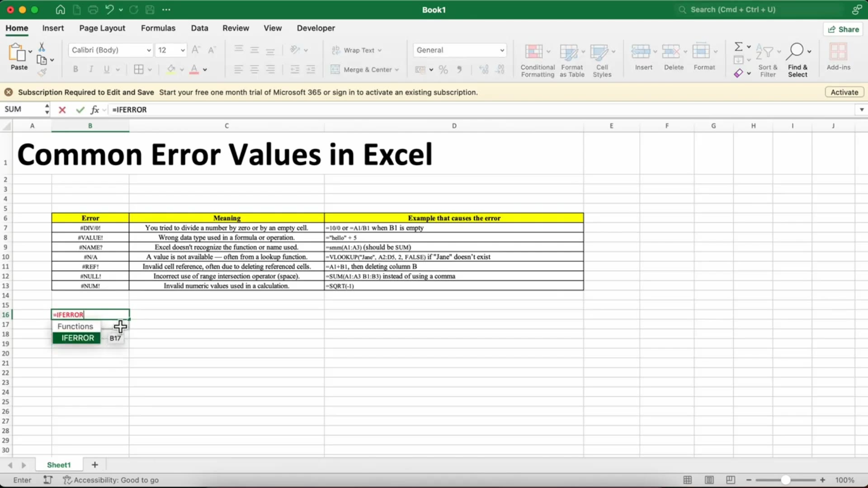Click the Decrease Decimal icon
The width and height of the screenshot is (868, 488).
click(x=500, y=70)
